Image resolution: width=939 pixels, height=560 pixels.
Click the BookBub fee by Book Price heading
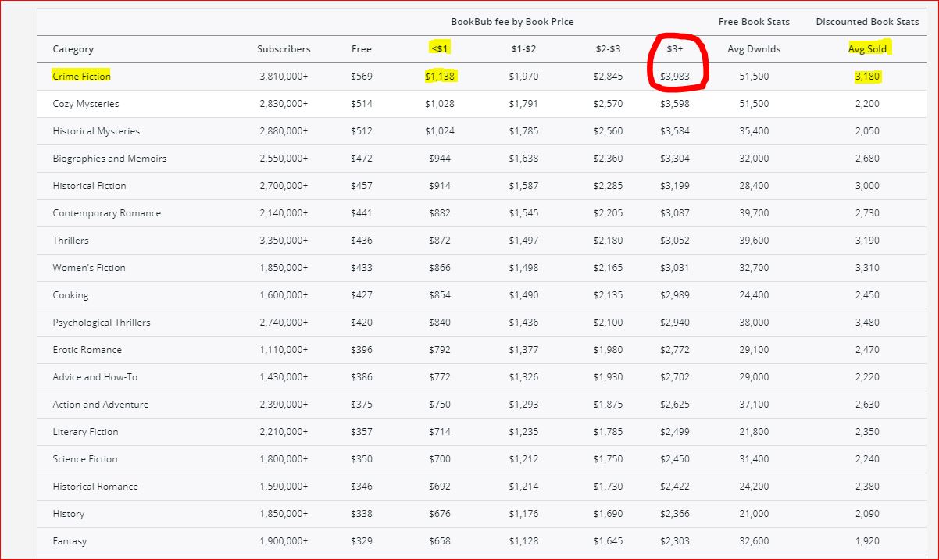(x=512, y=22)
